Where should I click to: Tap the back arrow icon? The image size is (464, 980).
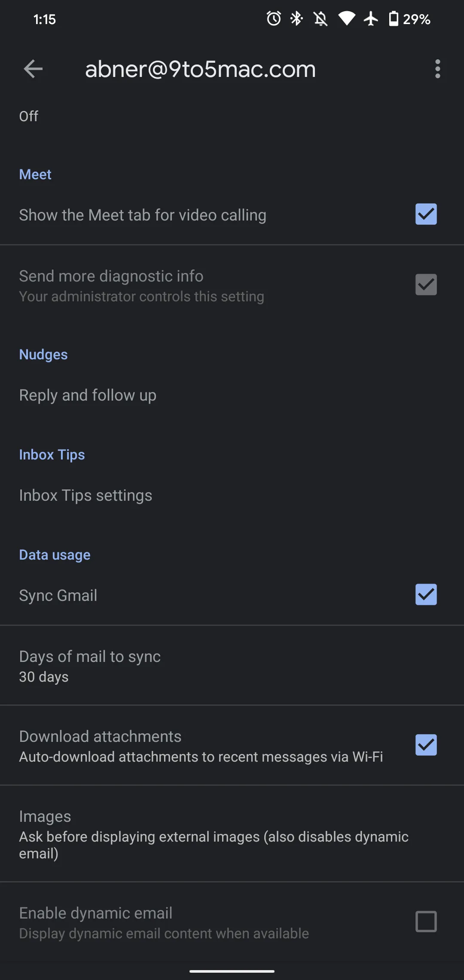[33, 69]
